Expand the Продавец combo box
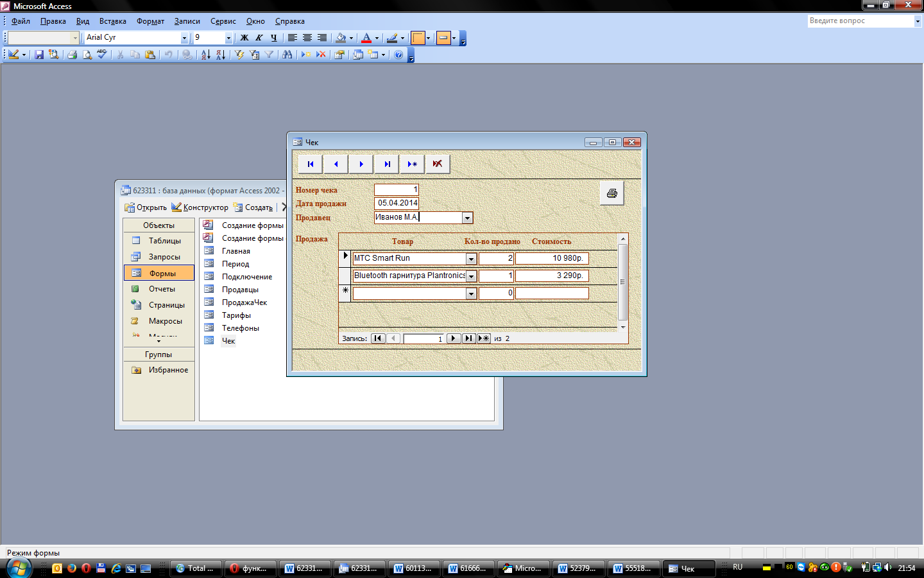Screen dimensions: 924x578 [x=467, y=218]
